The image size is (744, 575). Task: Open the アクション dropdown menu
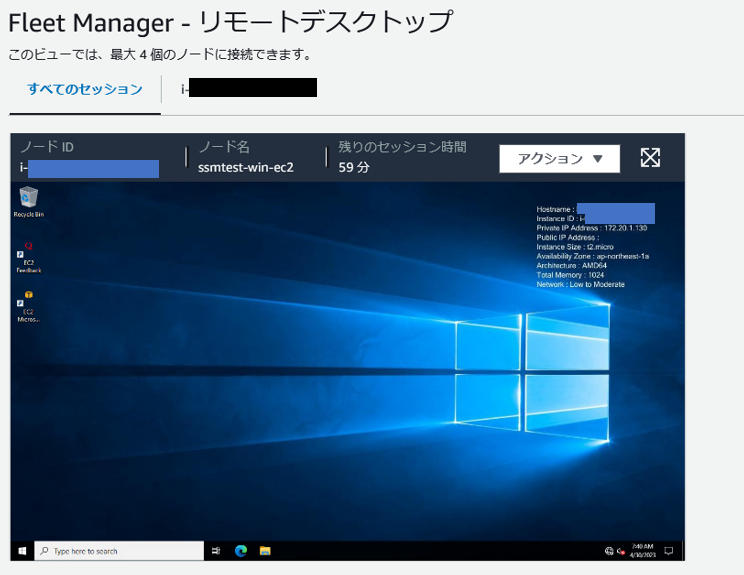[x=559, y=158]
